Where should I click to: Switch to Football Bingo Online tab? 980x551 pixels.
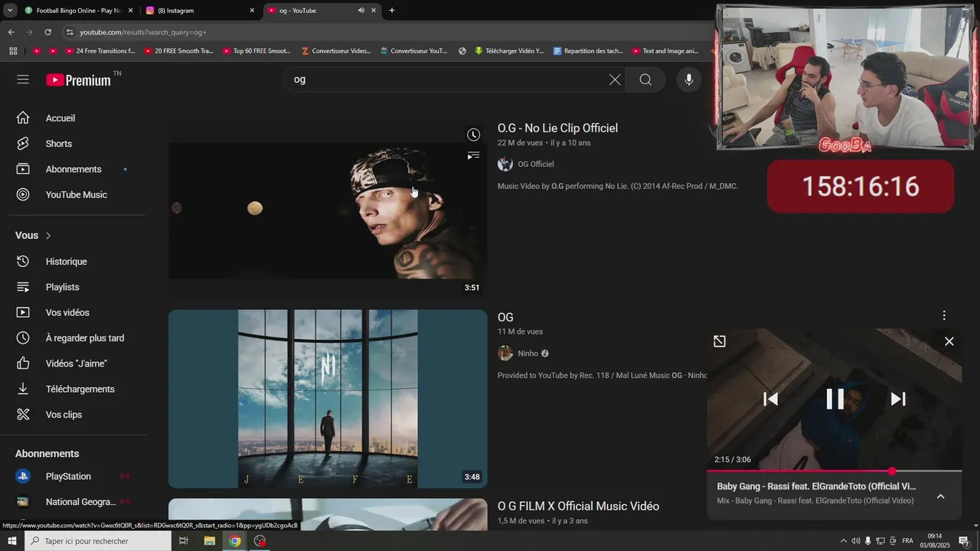[78, 11]
